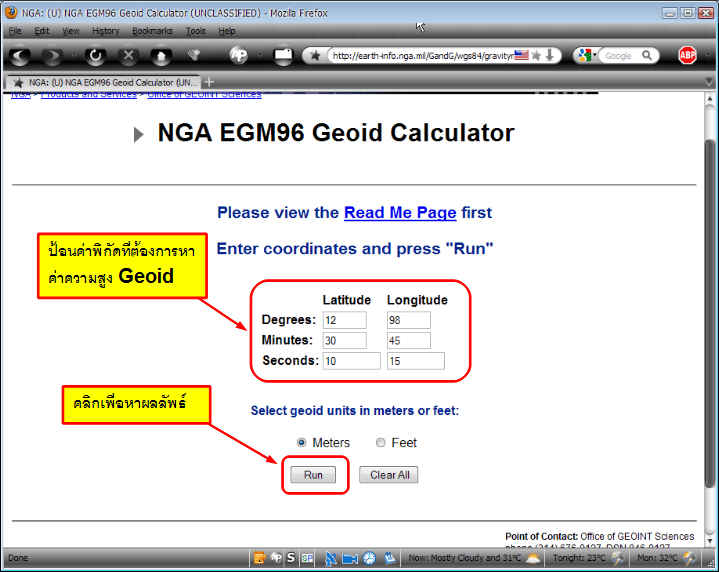719x572 pixels.
Task: Click the mostly cloudy weather icon
Action: (x=533, y=558)
